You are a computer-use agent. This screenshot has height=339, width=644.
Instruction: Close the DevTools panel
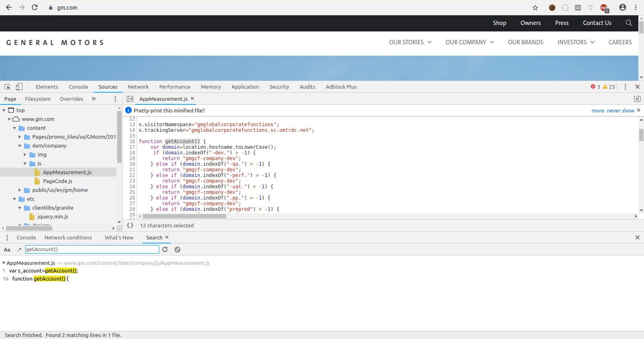pyautogui.click(x=637, y=87)
